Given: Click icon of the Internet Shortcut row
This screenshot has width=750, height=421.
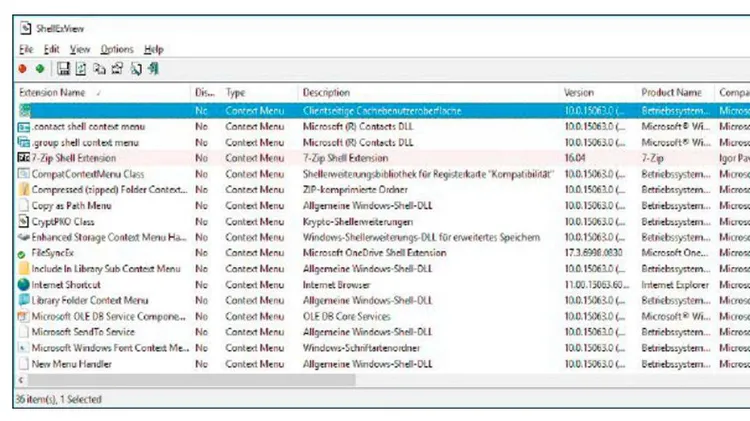Looking at the screenshot, I should click(x=23, y=285).
